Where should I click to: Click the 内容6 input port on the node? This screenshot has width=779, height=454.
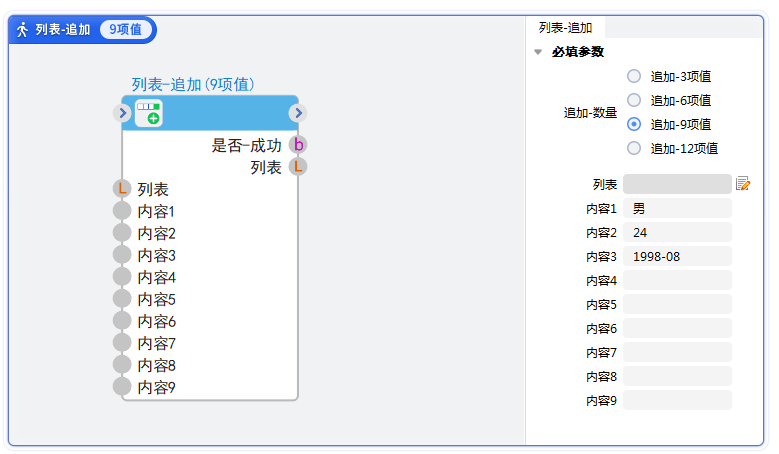pyautogui.click(x=122, y=320)
